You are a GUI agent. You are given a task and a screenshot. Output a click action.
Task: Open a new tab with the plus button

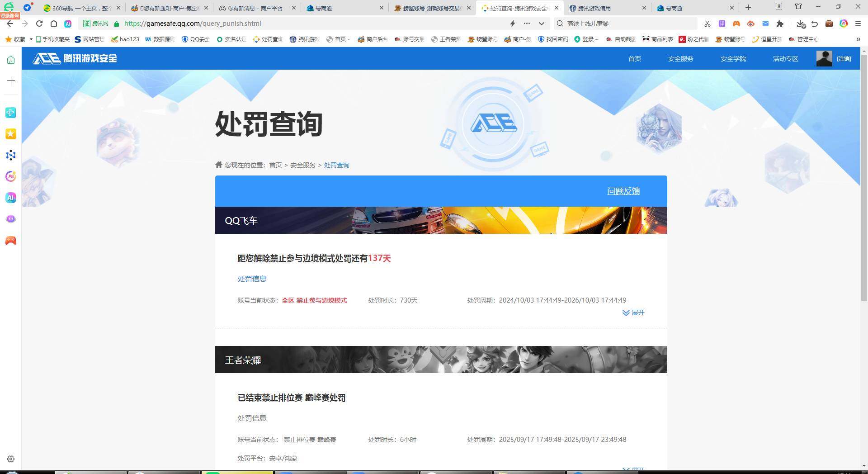[748, 7]
